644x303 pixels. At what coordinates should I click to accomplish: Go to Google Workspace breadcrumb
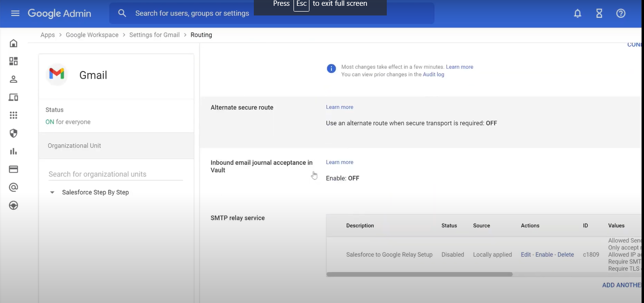tap(92, 35)
